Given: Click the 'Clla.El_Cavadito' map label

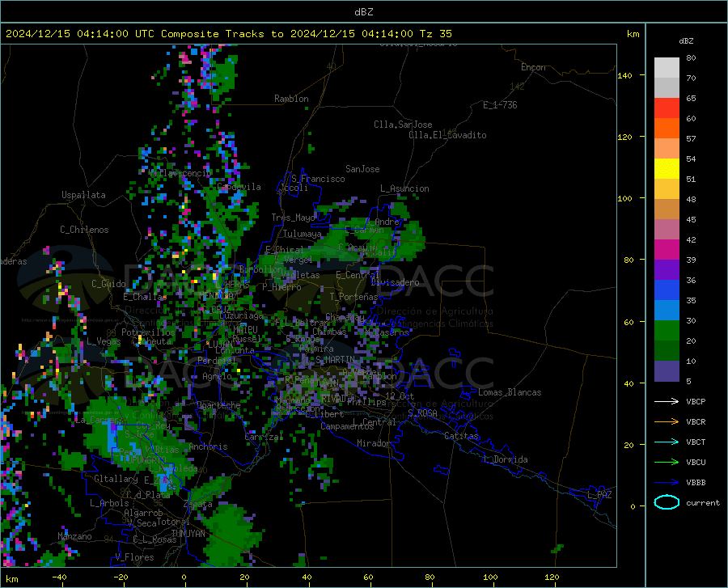Looking at the screenshot, I should tap(447, 135).
